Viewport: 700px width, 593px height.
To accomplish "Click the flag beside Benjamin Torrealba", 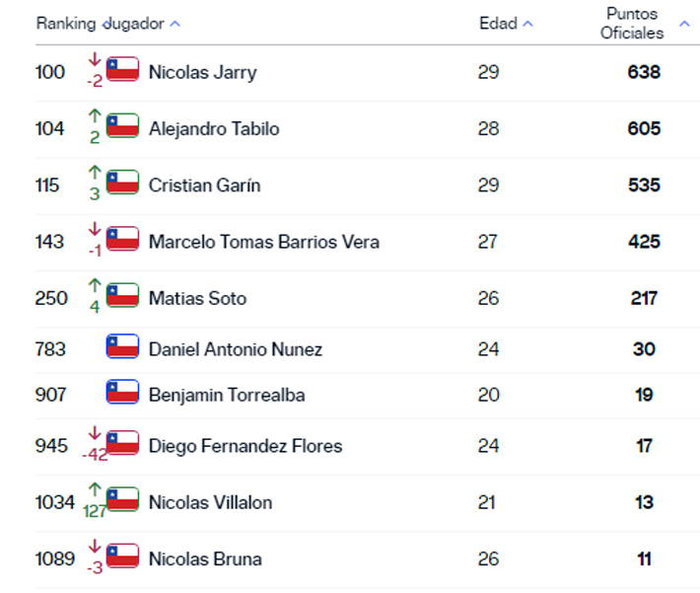I will click(122, 393).
